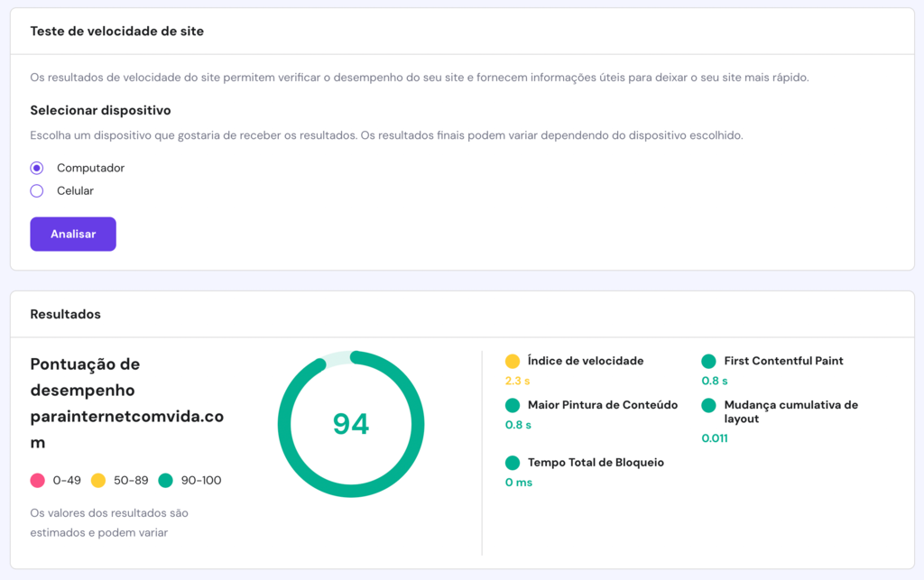Click the 0.8 s First Contentful Paint value
The height and width of the screenshot is (580, 924).
coord(715,381)
